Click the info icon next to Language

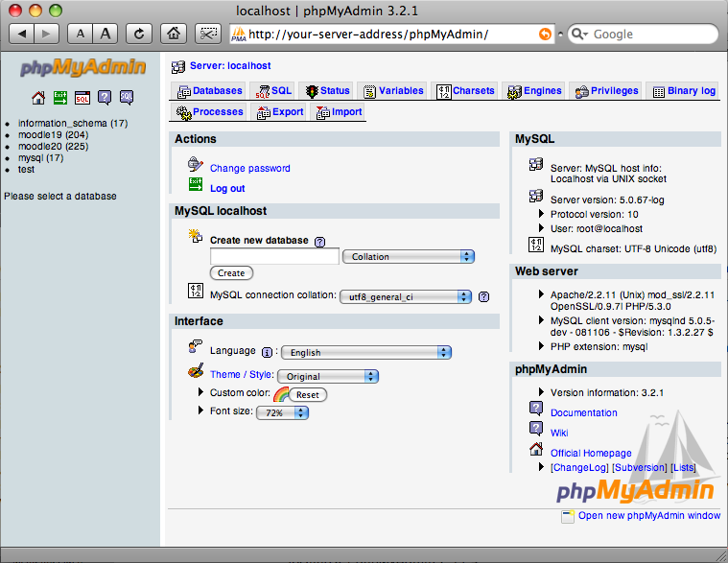pyautogui.click(x=267, y=352)
